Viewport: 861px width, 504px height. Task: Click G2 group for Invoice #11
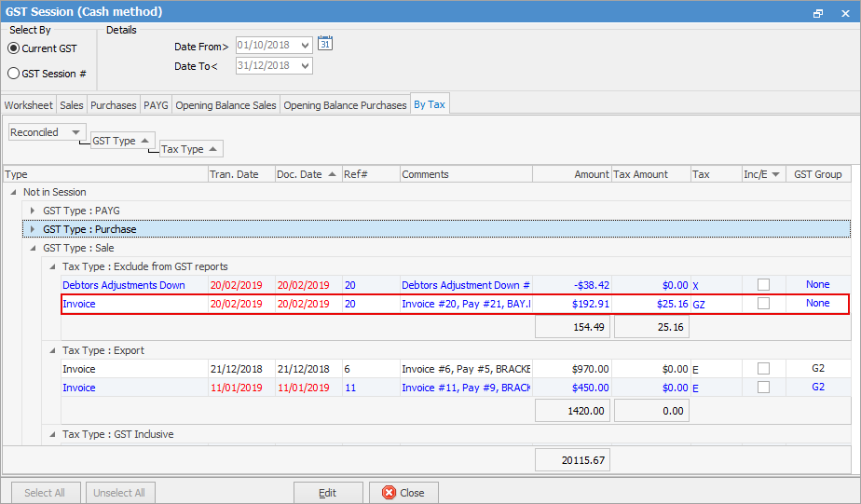pyautogui.click(x=818, y=387)
